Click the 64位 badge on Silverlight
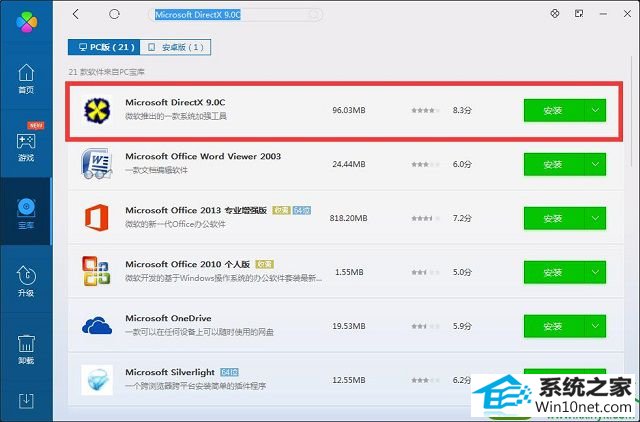This screenshot has height=422, width=640. (229, 372)
